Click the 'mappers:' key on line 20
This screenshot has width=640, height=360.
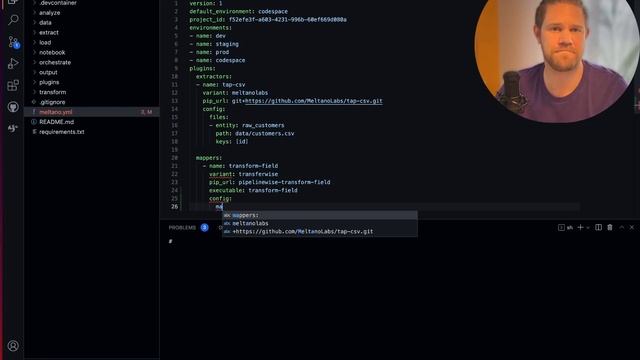pos(209,158)
